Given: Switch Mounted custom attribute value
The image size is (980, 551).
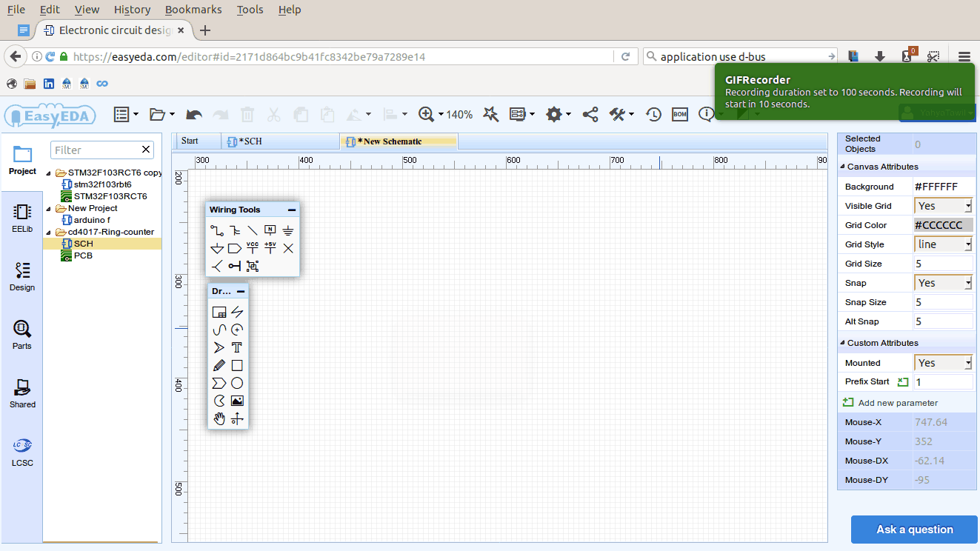Looking at the screenshot, I should (x=942, y=362).
